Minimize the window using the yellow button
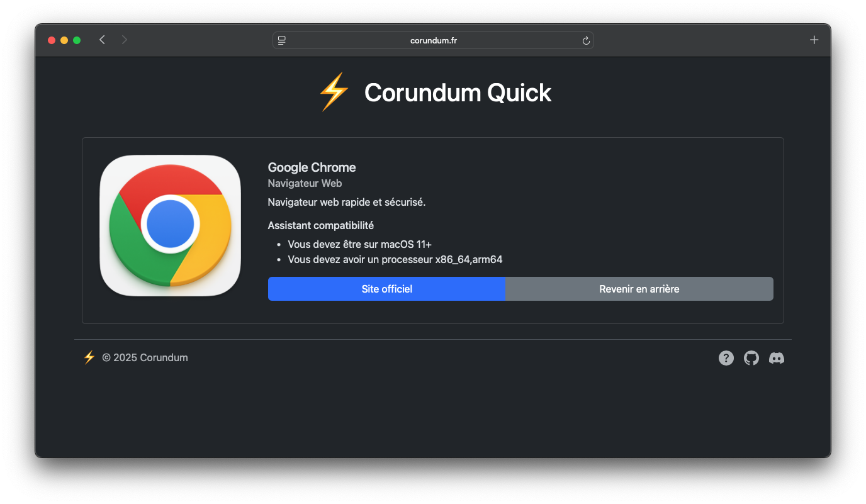The width and height of the screenshot is (866, 504). [x=64, y=40]
